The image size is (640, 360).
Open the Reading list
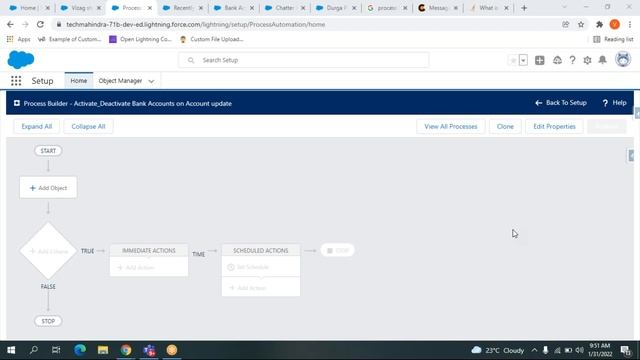coord(613,39)
